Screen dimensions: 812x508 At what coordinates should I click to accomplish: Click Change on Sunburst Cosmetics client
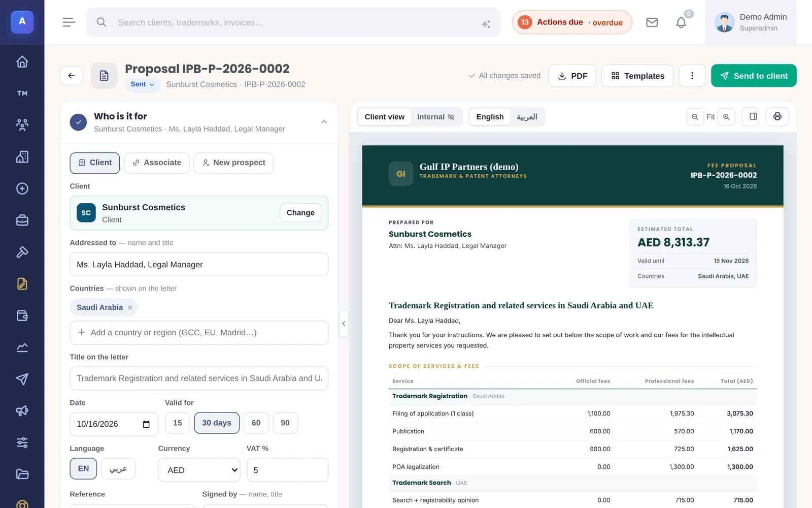tap(300, 213)
